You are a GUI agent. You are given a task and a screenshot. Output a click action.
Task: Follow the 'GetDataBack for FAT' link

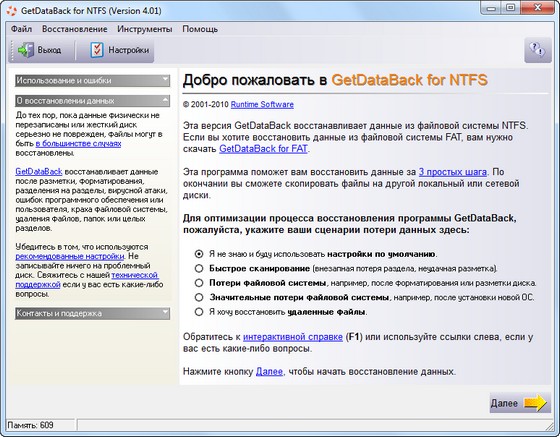coord(263,149)
